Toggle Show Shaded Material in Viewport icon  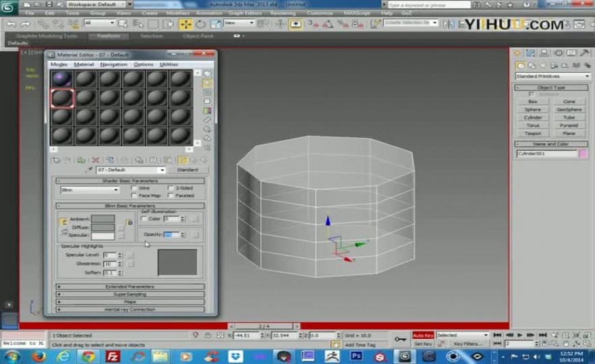[167, 160]
